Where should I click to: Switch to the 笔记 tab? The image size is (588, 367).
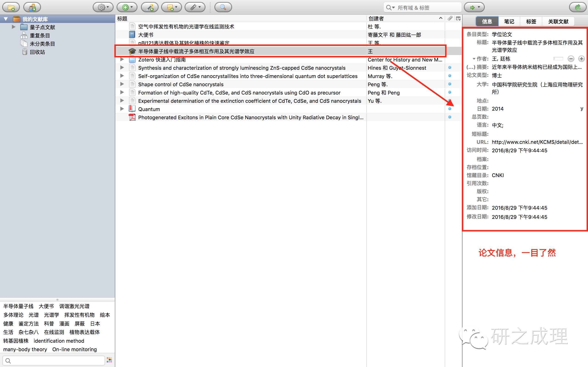click(x=509, y=21)
